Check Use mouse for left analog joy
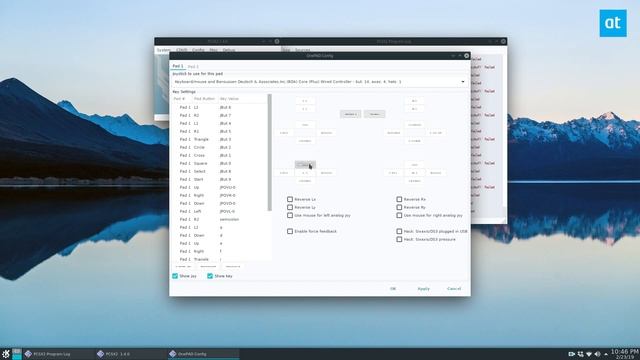The height and width of the screenshot is (360, 640). tap(290, 215)
